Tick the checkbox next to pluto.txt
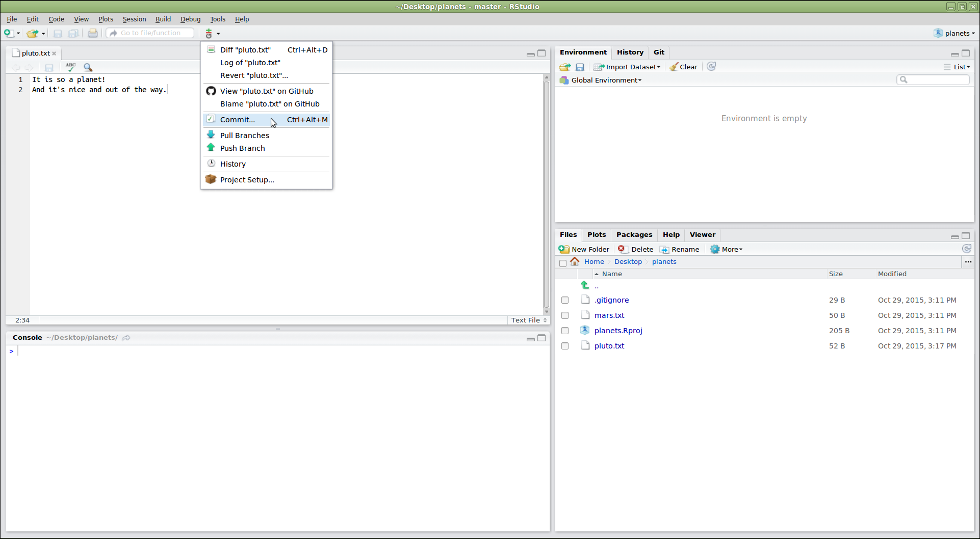This screenshot has width=980, height=539. (x=564, y=345)
